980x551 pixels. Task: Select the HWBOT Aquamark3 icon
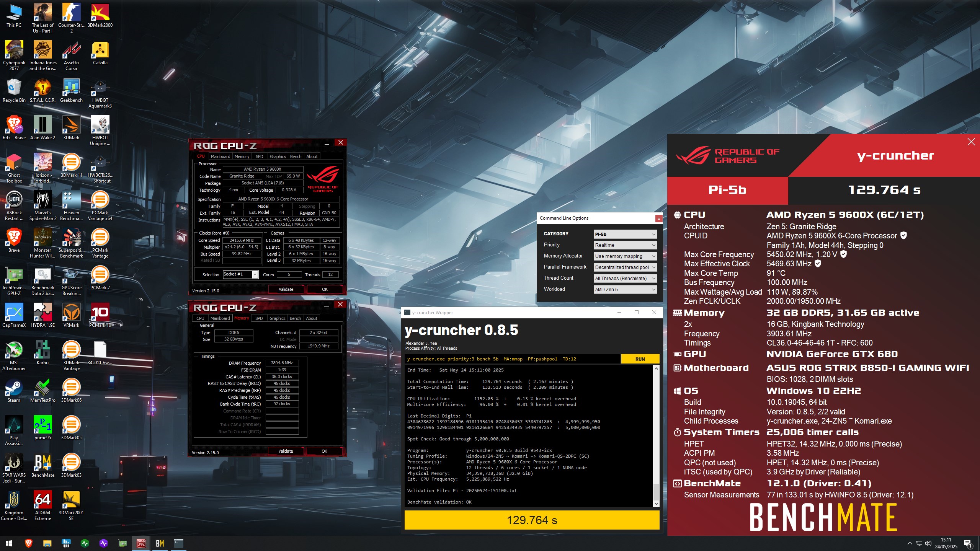point(100,93)
